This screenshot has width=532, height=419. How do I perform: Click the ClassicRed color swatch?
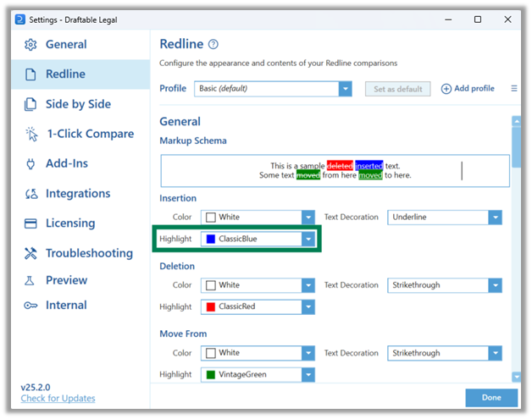(x=211, y=306)
